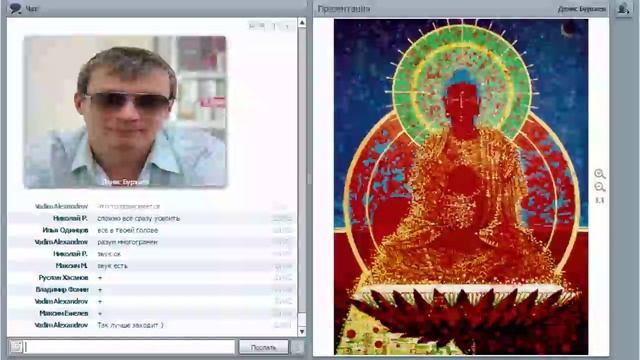Click the name Максим Емелев in chat

pos(64,313)
